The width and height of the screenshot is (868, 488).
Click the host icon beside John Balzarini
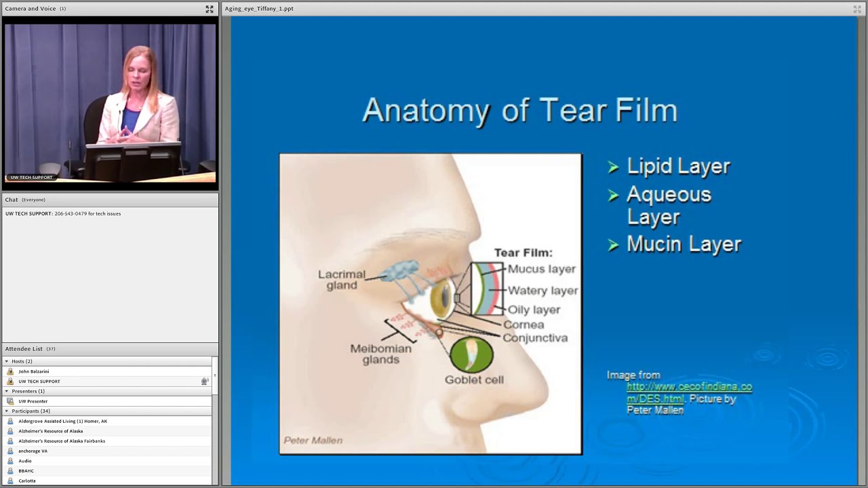click(10, 371)
